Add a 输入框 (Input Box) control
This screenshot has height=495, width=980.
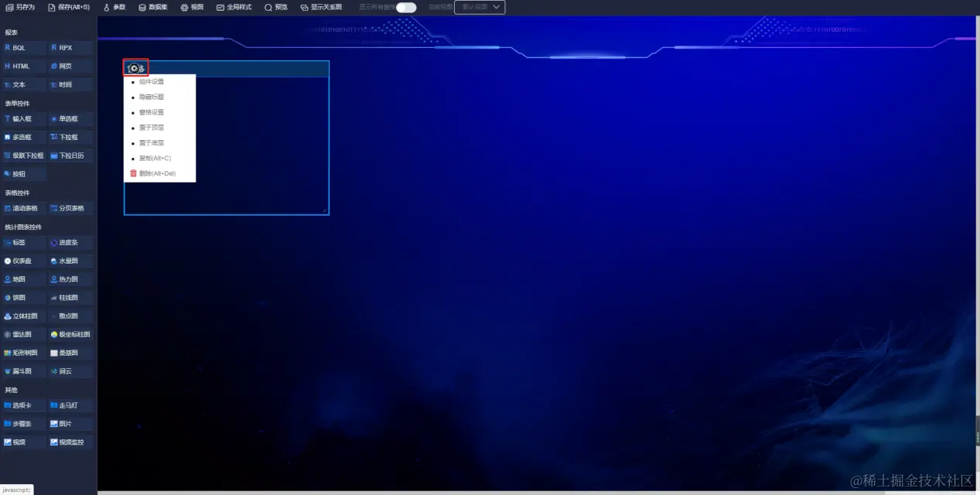click(x=24, y=119)
